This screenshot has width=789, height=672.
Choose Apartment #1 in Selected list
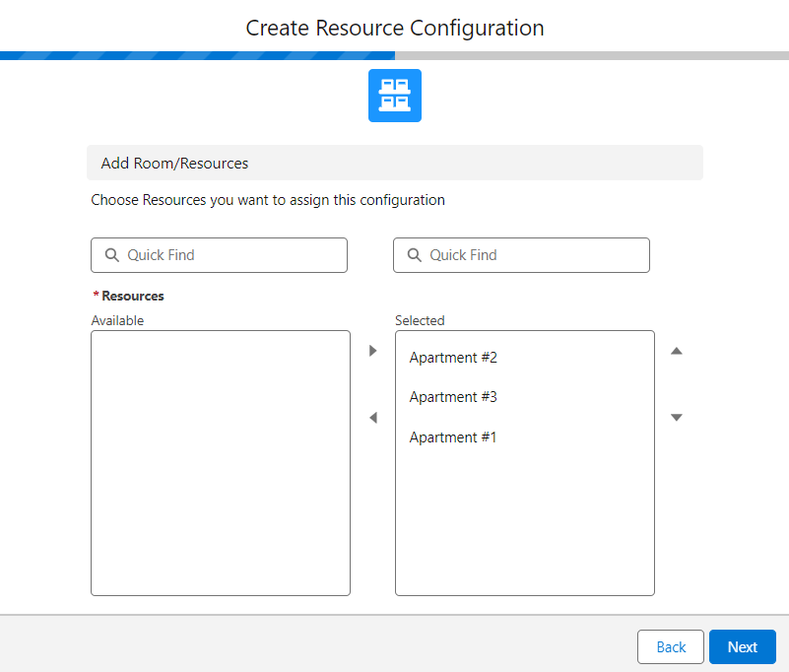click(453, 437)
